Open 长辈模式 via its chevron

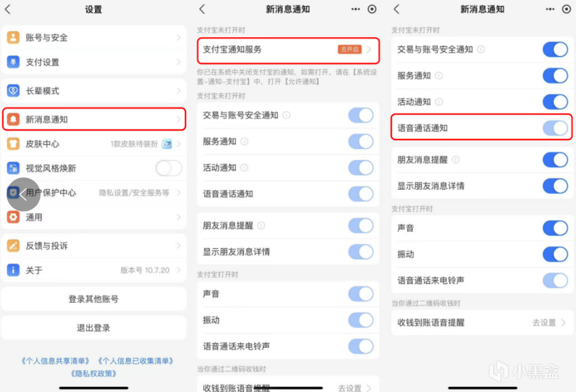pos(179,90)
